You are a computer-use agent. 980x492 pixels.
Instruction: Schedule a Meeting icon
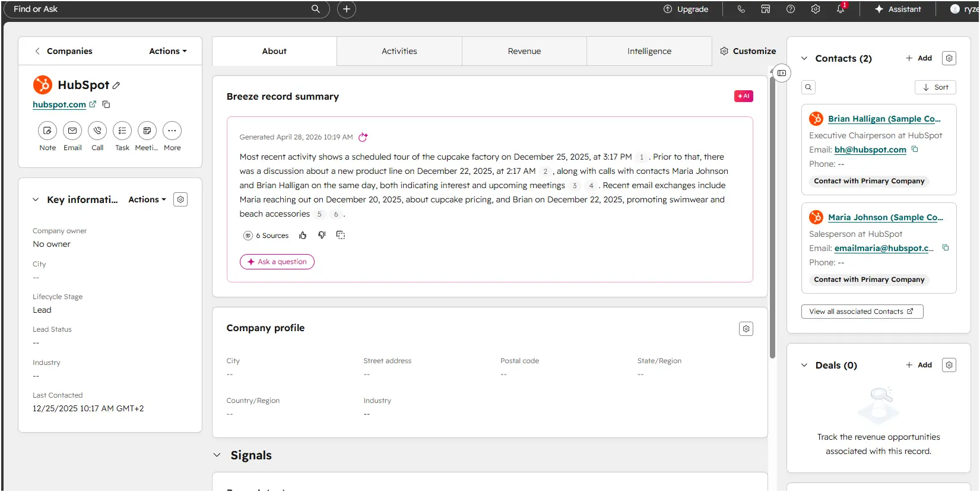[x=147, y=131]
